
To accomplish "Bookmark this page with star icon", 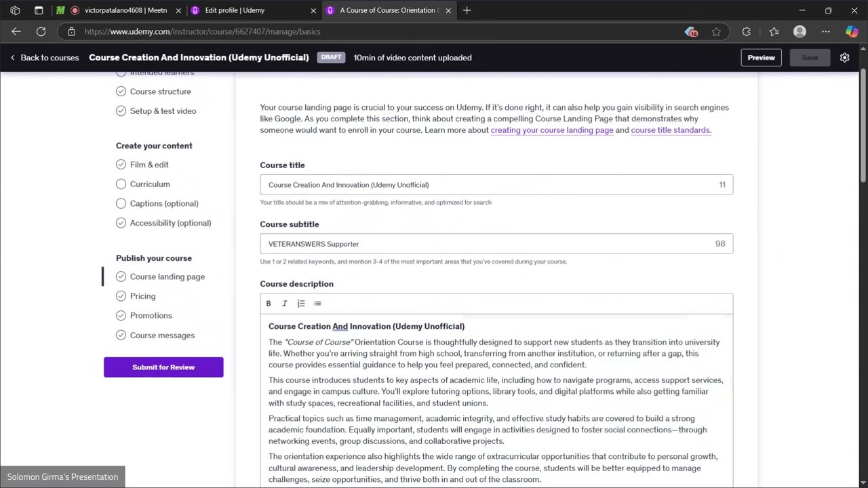I will 716,31.
